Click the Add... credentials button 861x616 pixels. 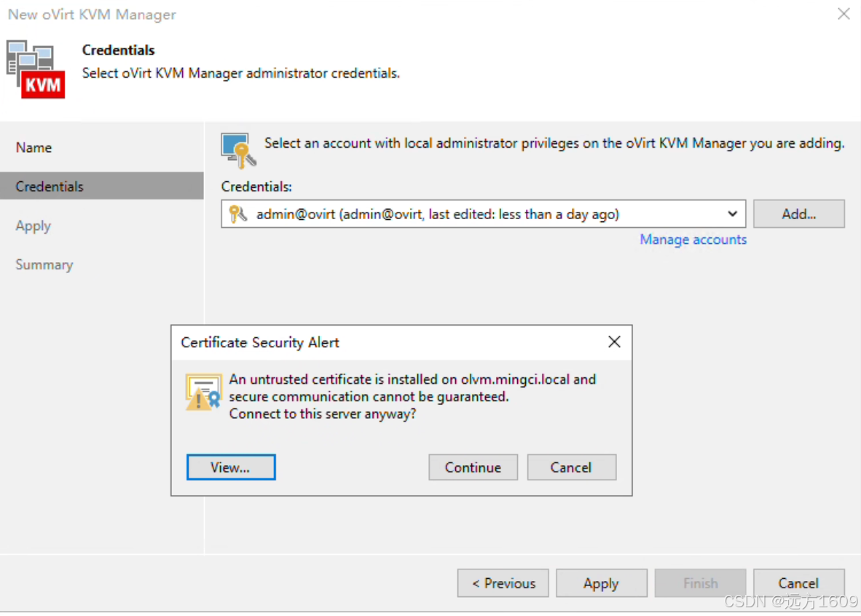tap(799, 213)
